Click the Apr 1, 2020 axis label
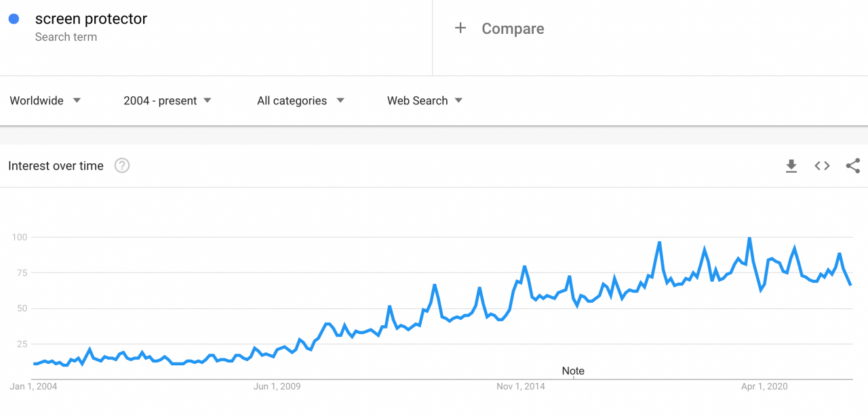Screen dimensions: 868x416 pos(764,386)
